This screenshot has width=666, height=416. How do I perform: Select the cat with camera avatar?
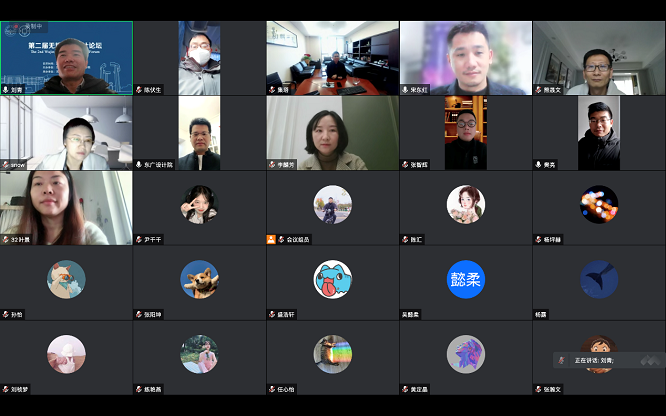point(66,279)
